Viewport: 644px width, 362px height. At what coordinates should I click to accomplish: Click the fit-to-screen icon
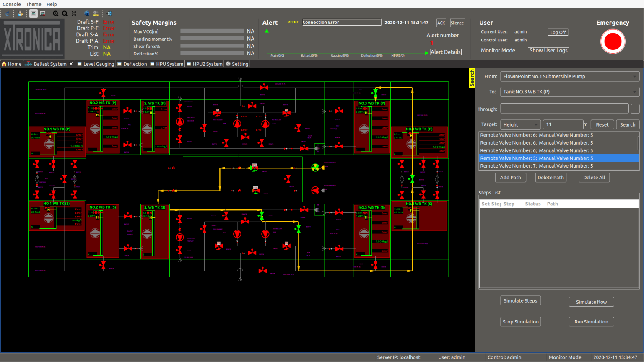(73, 13)
